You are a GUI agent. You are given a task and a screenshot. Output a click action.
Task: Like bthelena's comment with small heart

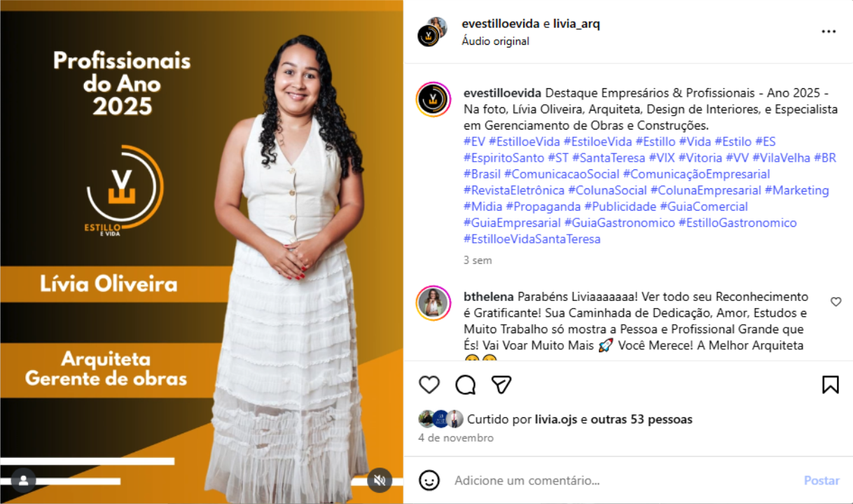click(x=835, y=302)
